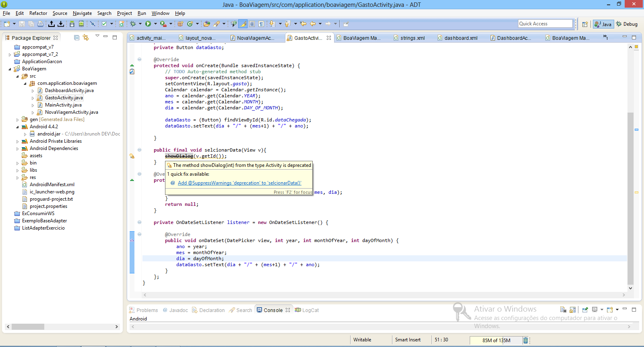Screen dimensions: 644x347
Task: Click the New Java Class icon
Action: pos(190,24)
